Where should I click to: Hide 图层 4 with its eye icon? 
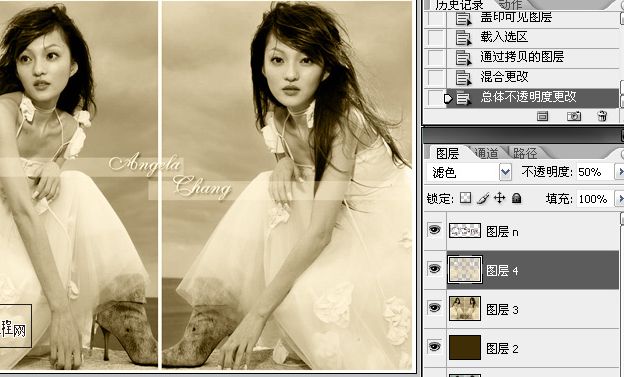coord(435,269)
